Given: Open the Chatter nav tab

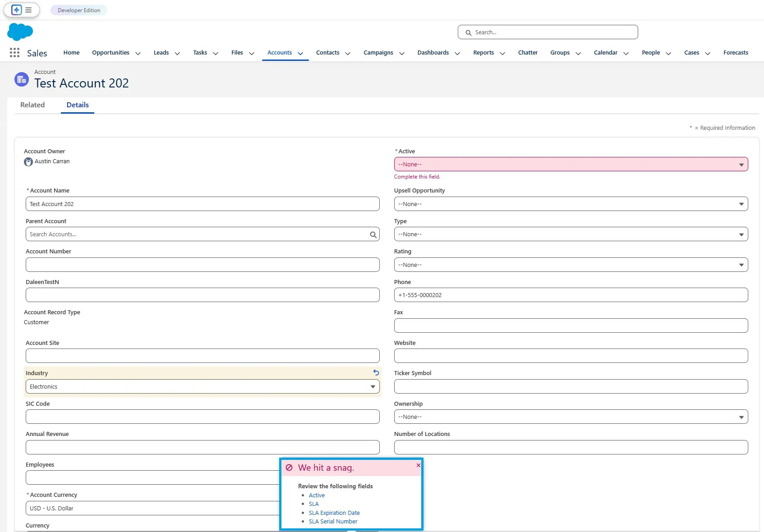Looking at the screenshot, I should click(x=528, y=53).
